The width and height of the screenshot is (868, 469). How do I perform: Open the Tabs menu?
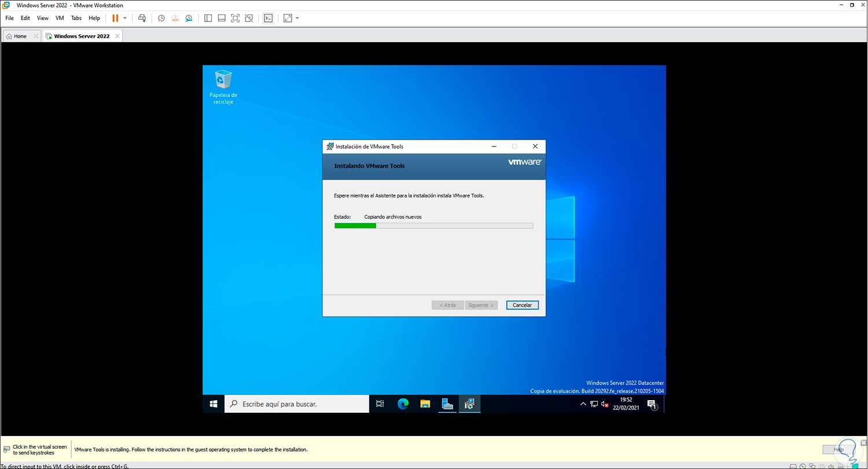coord(76,18)
